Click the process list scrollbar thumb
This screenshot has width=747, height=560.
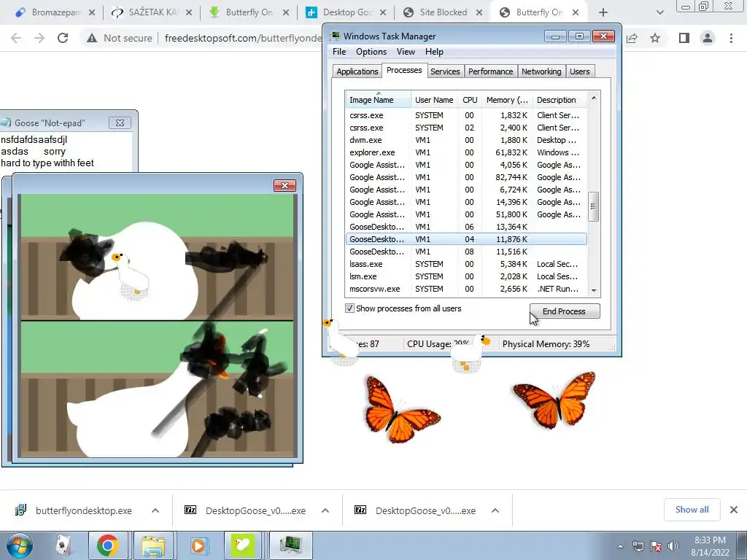pyautogui.click(x=593, y=206)
